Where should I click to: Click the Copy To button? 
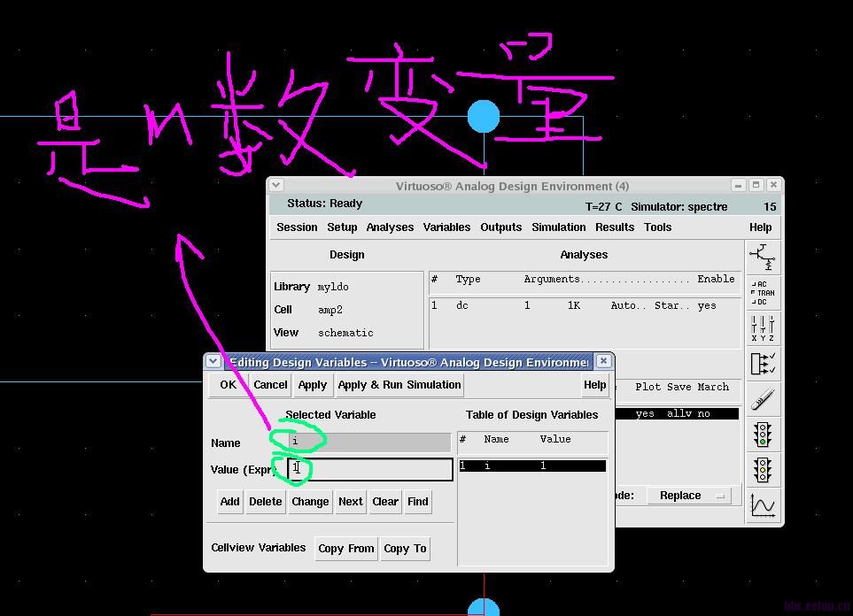click(405, 549)
